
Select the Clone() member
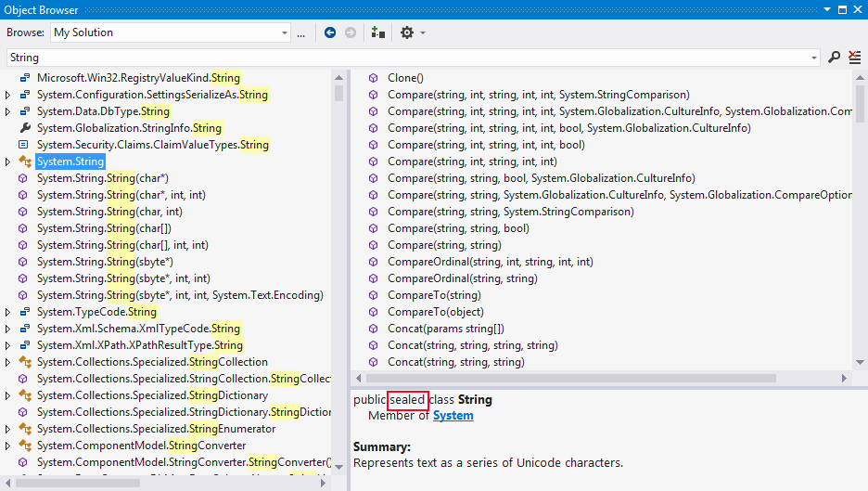(406, 78)
